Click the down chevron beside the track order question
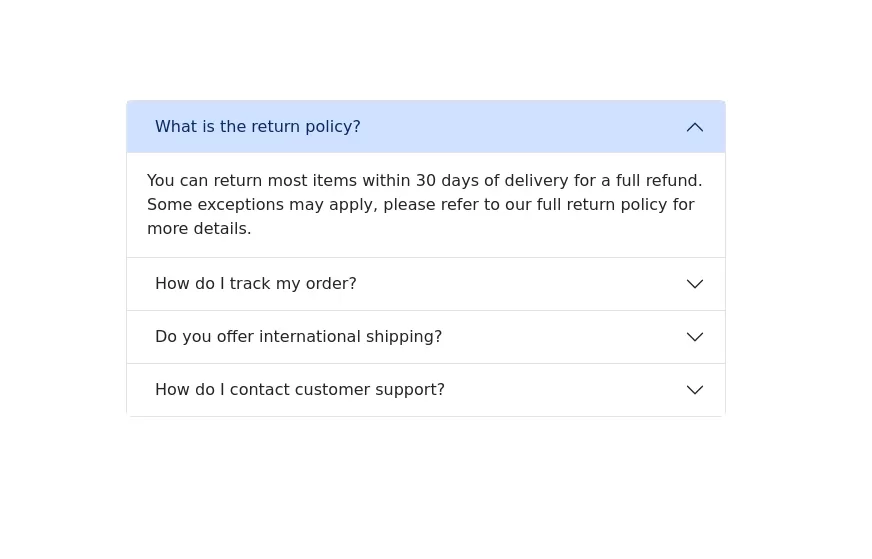Image resolution: width=872 pixels, height=559 pixels. click(694, 284)
